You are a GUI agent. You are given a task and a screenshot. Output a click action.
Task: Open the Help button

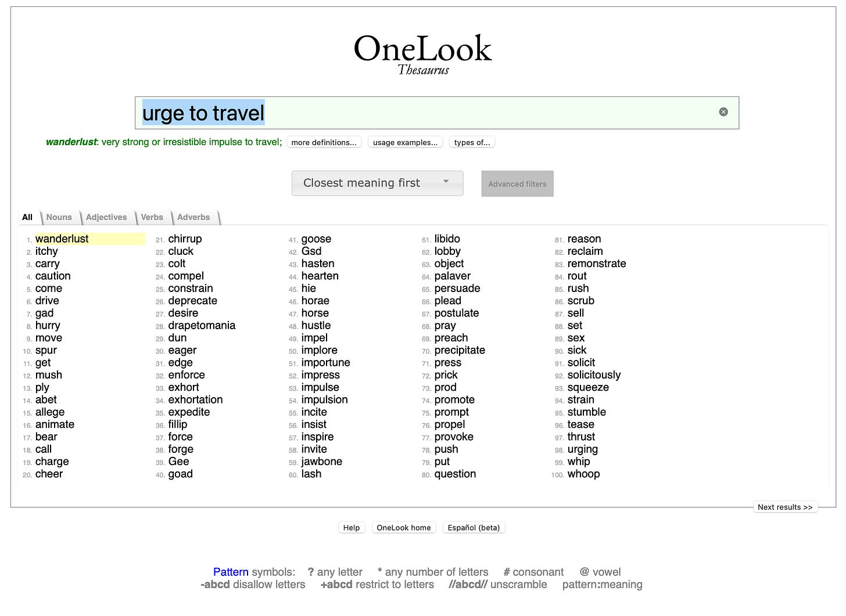[352, 527]
